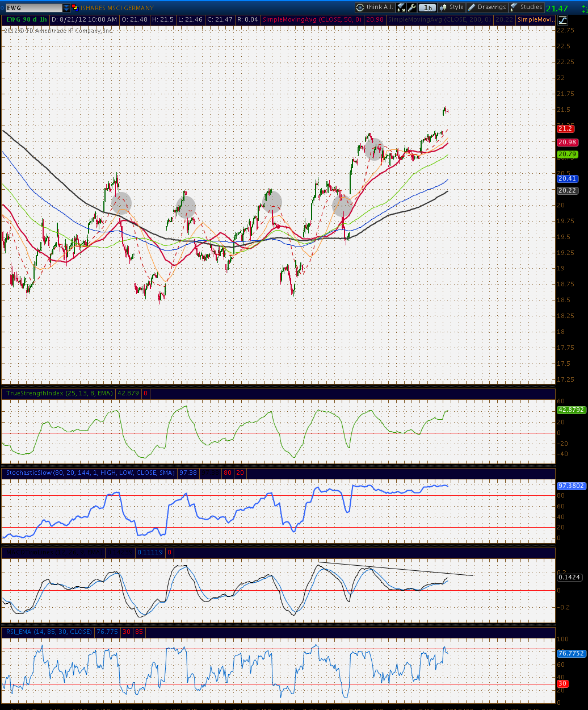Click the R: 0.04 range value

[x=248, y=19]
